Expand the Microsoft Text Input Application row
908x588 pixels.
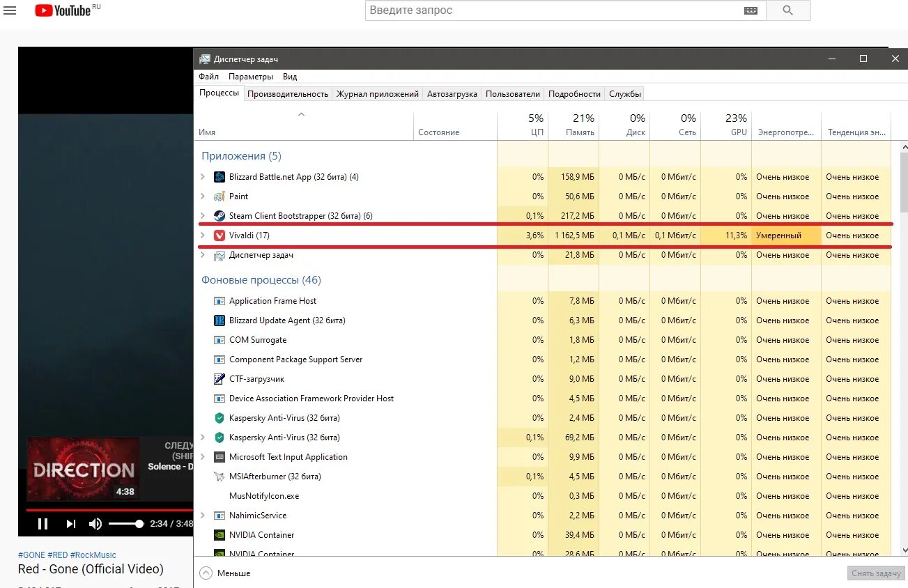tap(203, 457)
